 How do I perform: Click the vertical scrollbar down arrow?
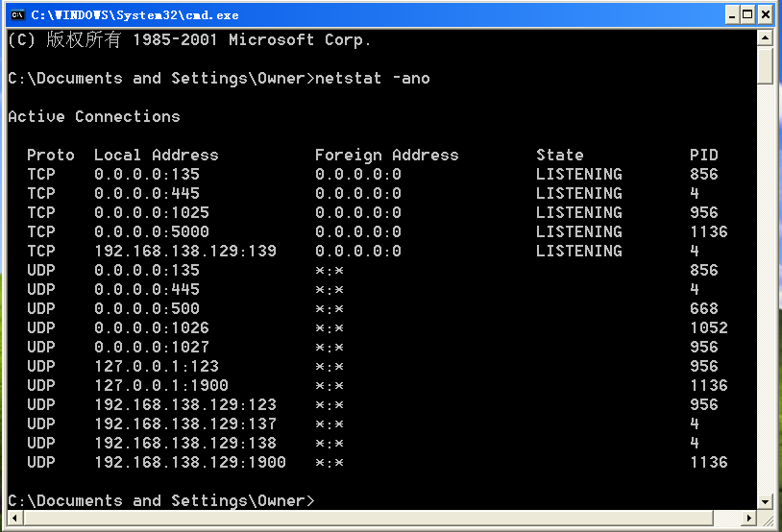[x=765, y=501]
